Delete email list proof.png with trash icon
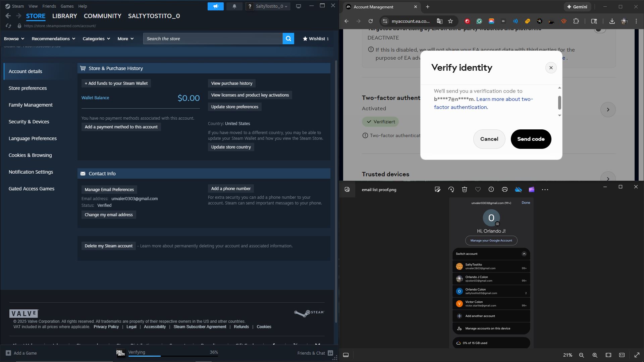Image resolution: width=644 pixels, height=362 pixels. 465,190
